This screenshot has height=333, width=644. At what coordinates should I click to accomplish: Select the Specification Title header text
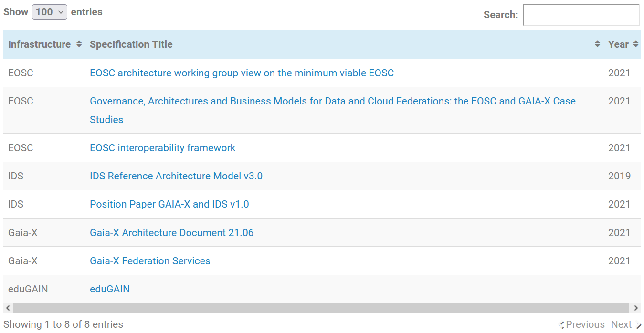(x=131, y=44)
